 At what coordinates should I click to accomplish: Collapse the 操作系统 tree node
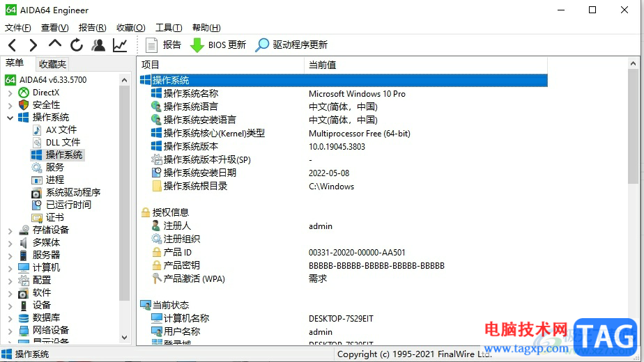(10, 118)
